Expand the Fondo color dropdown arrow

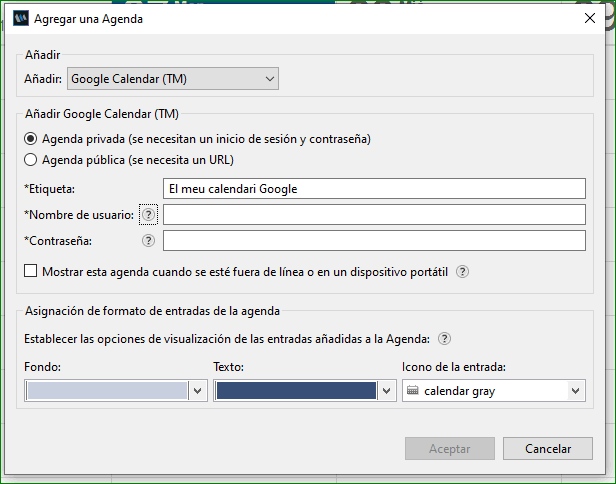point(198,390)
